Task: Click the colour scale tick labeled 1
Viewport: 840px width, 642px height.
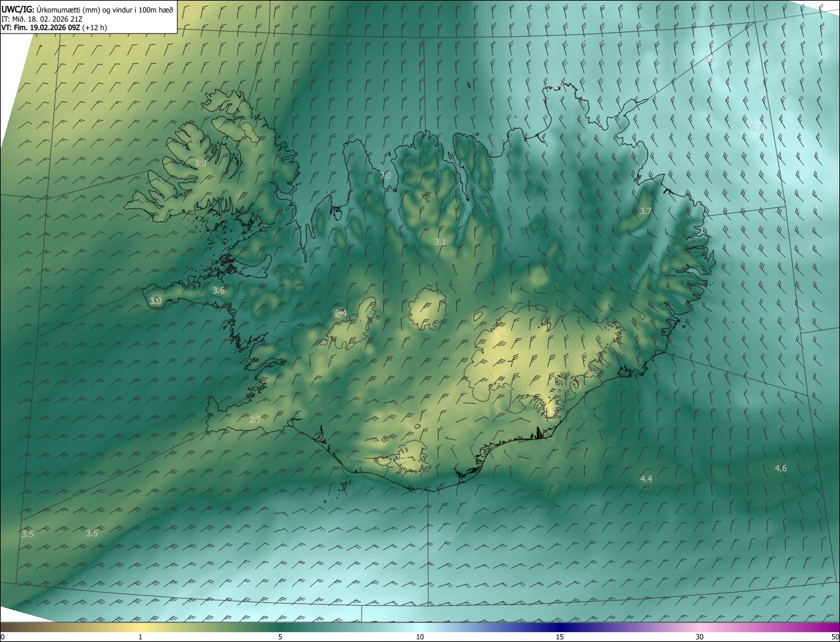Action: tap(140, 637)
